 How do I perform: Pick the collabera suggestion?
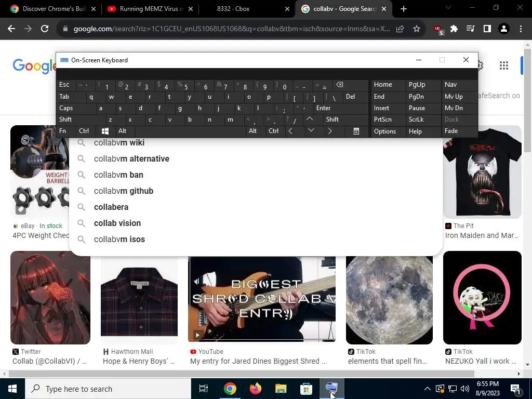[256, 207]
